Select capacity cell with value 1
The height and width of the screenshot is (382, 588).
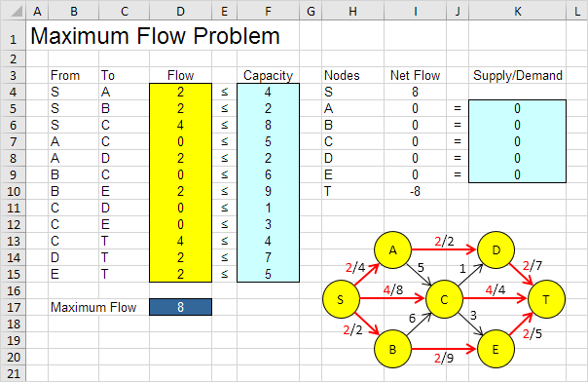point(268,208)
